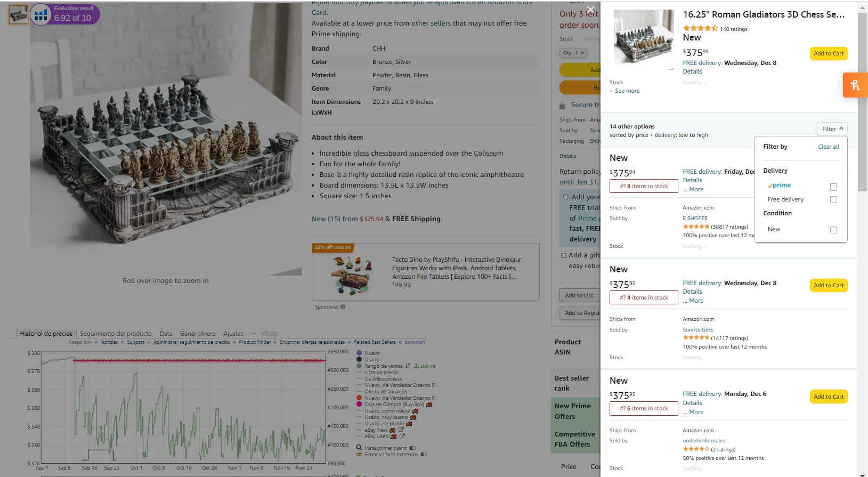Select the Historial de precios tab
The width and height of the screenshot is (868, 477).
(46, 334)
